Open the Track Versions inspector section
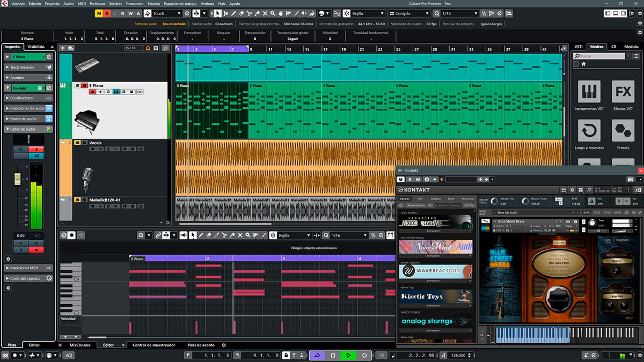This screenshot has height=362, width=644. click(x=28, y=67)
